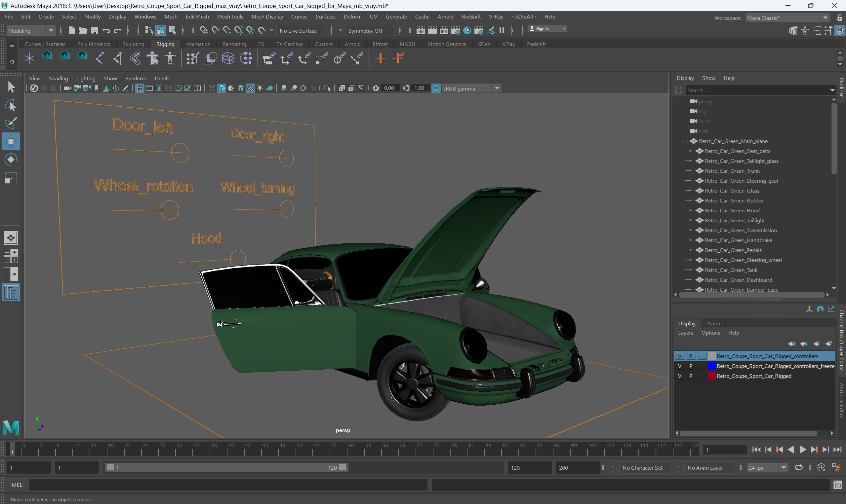Toggle sRGB color management ON button
This screenshot has width=846, height=504.
click(436, 88)
